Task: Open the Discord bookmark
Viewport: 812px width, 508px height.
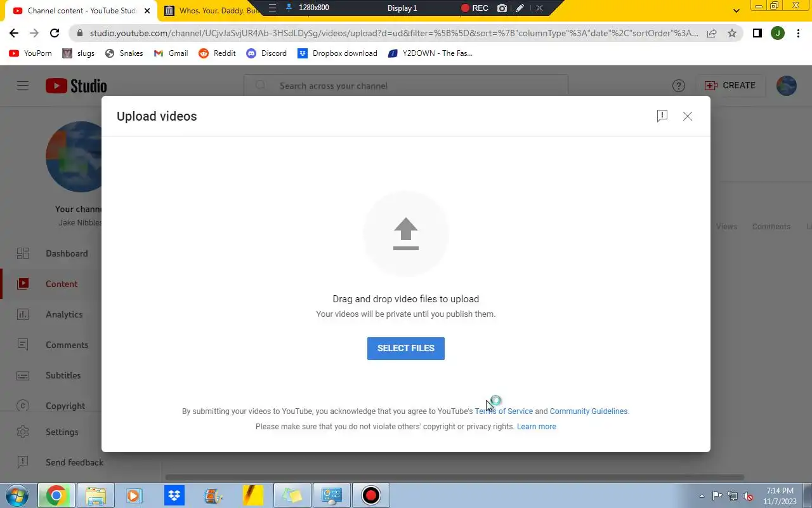Action: [x=266, y=53]
